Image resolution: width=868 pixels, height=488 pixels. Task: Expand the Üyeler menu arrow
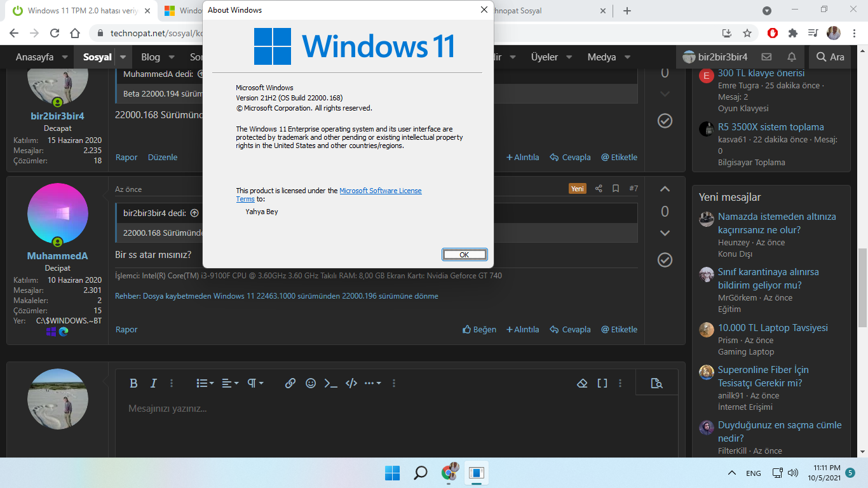[x=569, y=57]
